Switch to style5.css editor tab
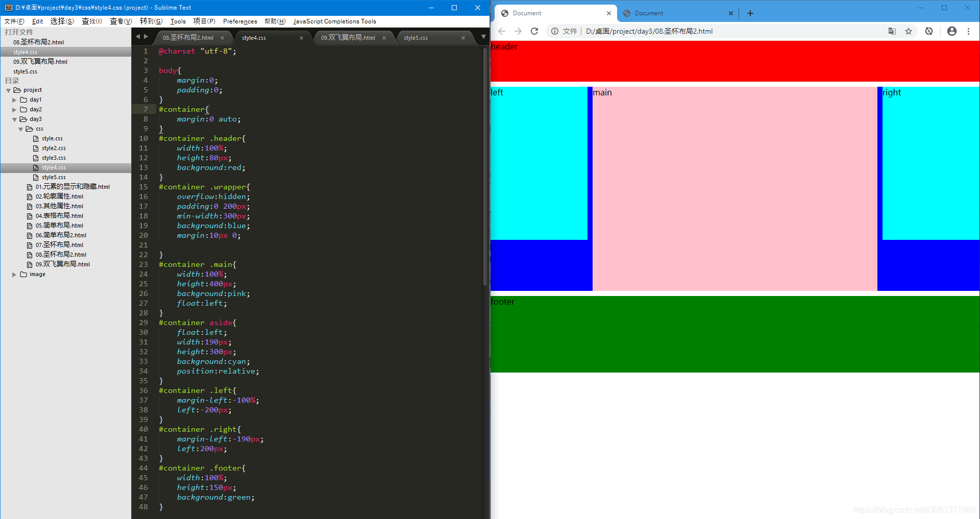Screen dimensions: 980x519 [x=415, y=38]
